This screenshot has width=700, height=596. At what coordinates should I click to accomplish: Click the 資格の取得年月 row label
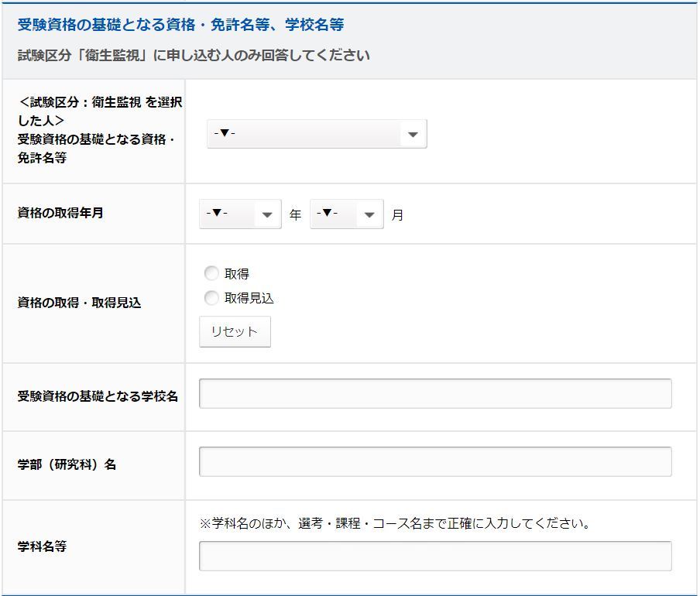pos(60,213)
